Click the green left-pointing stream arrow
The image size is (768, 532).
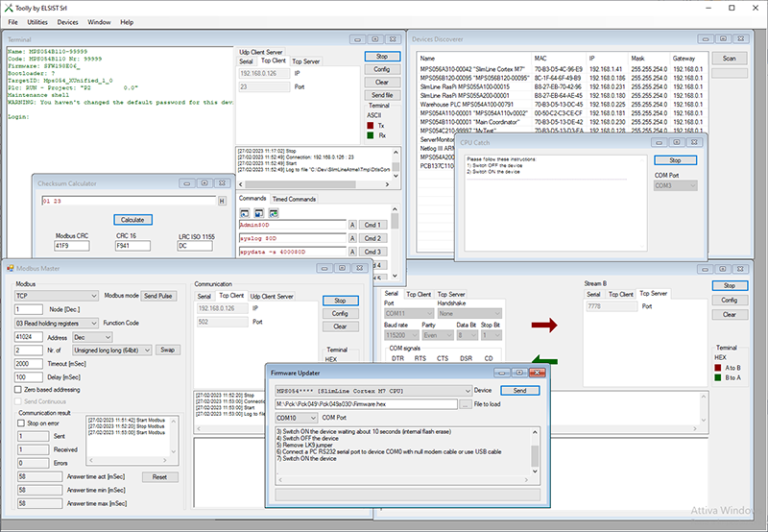pyautogui.click(x=544, y=359)
